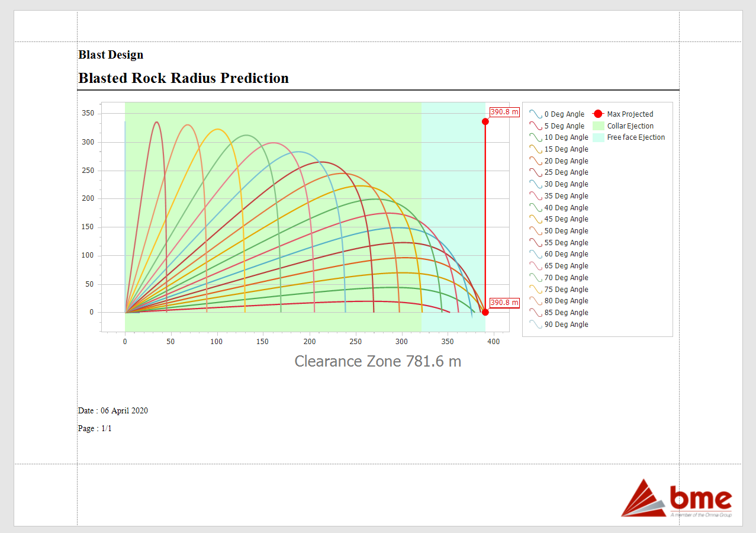The height and width of the screenshot is (533, 756).
Task: Select the 30 Deg Angle legend icon
Action: pyautogui.click(x=536, y=184)
